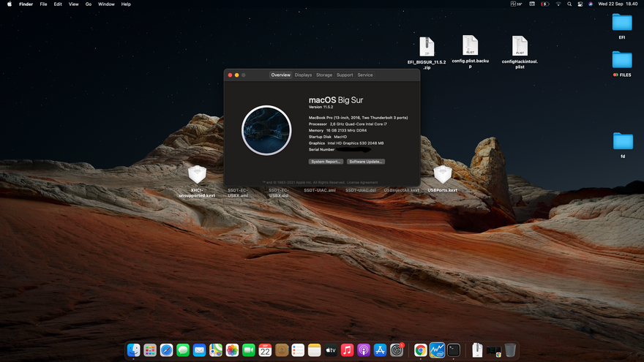Select XHCI-unsupported.kext on desktop
This screenshot has height=362, width=644.
coord(197,181)
